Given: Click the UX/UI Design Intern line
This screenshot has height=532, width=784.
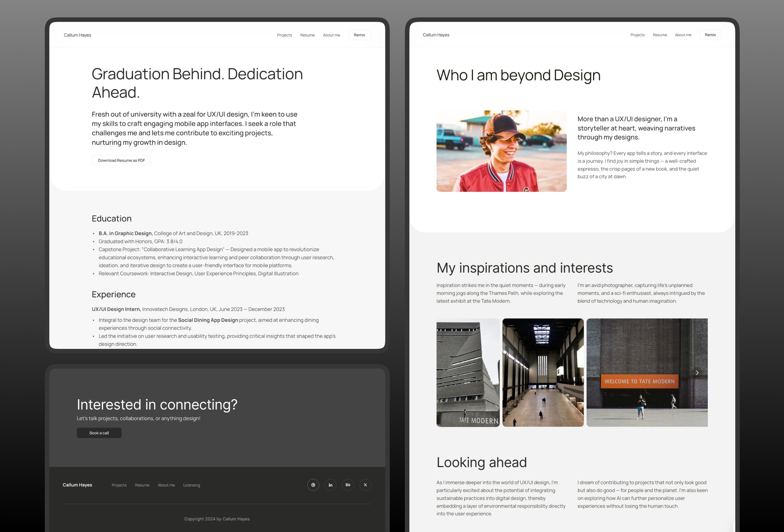Looking at the screenshot, I should point(188,309).
